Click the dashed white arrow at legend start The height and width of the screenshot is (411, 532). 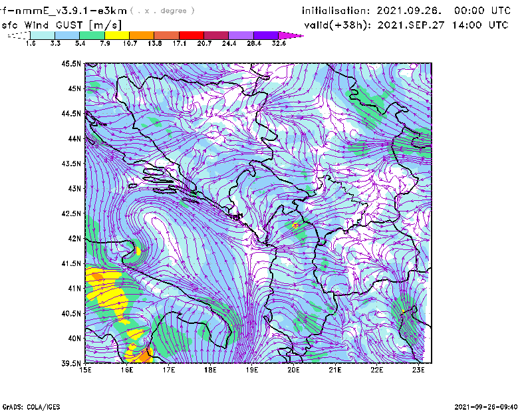pos(19,35)
